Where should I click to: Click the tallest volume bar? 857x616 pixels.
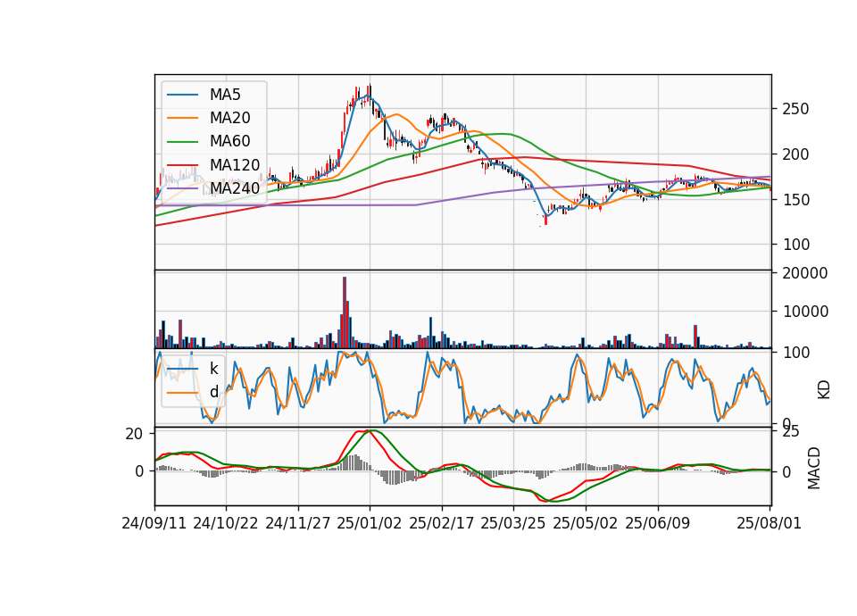click(345, 312)
